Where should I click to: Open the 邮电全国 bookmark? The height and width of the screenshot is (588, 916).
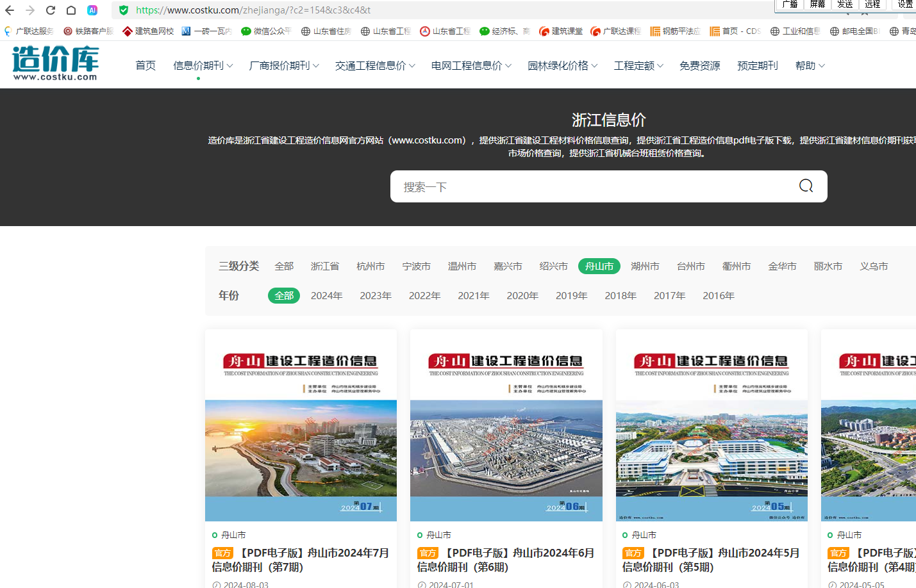click(855, 31)
